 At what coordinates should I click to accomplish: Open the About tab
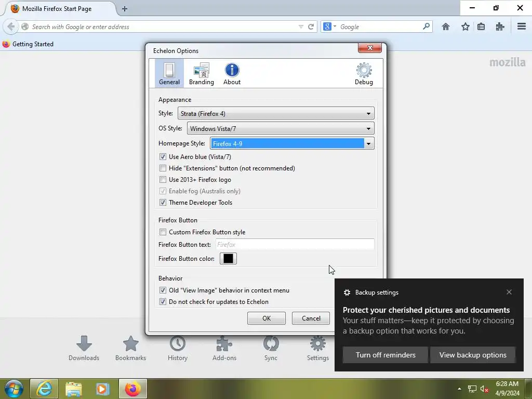point(232,73)
